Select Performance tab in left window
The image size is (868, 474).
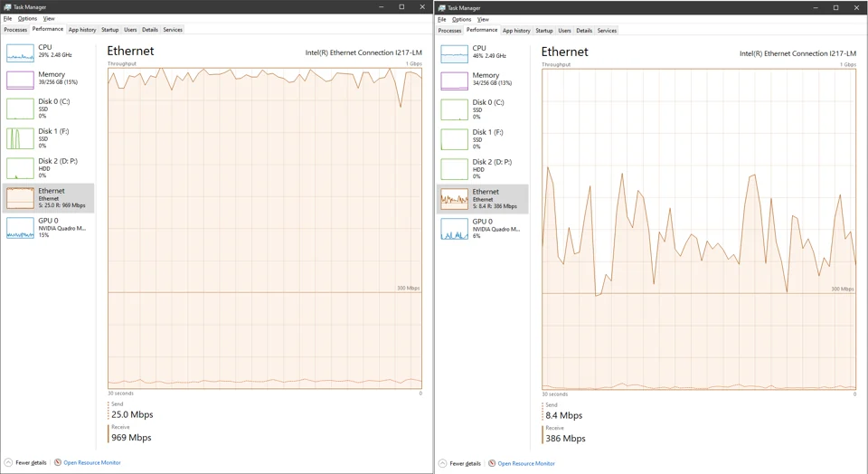pyautogui.click(x=48, y=29)
